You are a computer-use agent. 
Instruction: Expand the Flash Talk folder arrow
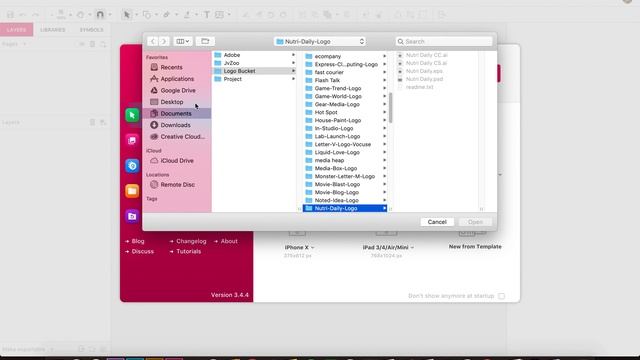point(384,80)
